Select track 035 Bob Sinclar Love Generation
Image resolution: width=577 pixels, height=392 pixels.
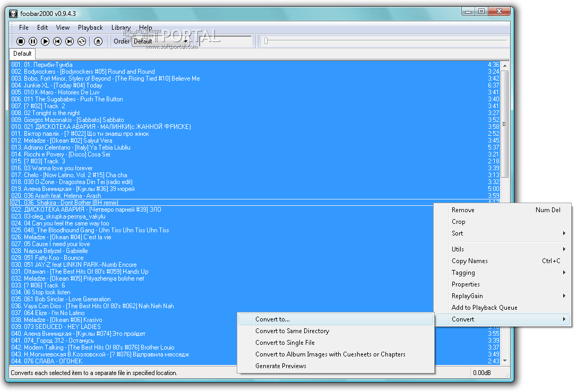coord(222,299)
